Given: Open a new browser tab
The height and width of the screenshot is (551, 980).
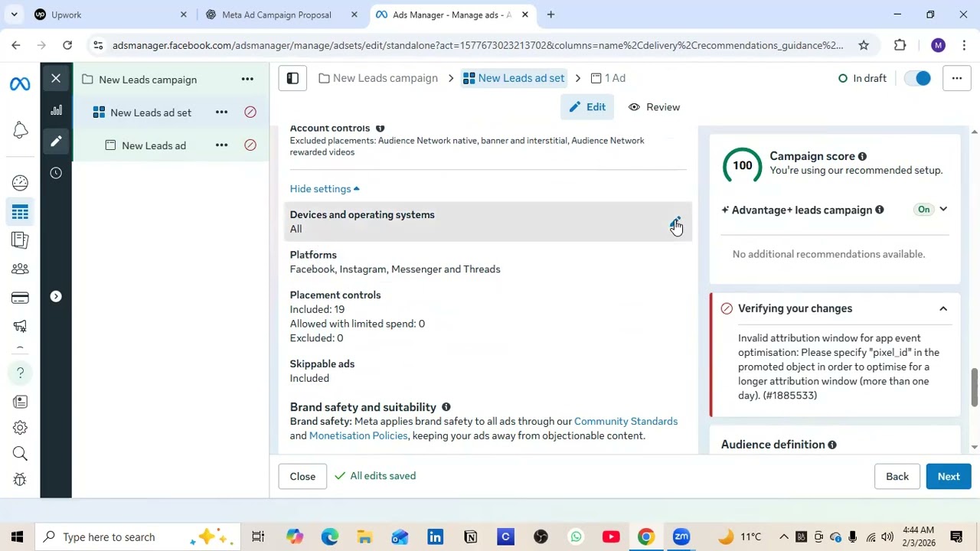Looking at the screenshot, I should [550, 15].
